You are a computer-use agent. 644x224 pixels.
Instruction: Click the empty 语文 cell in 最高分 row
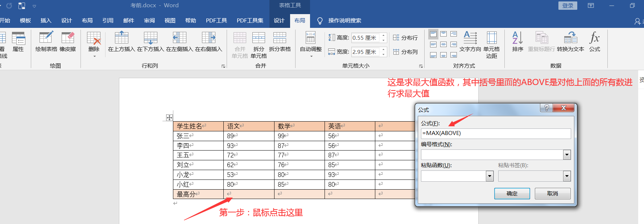[x=249, y=194]
